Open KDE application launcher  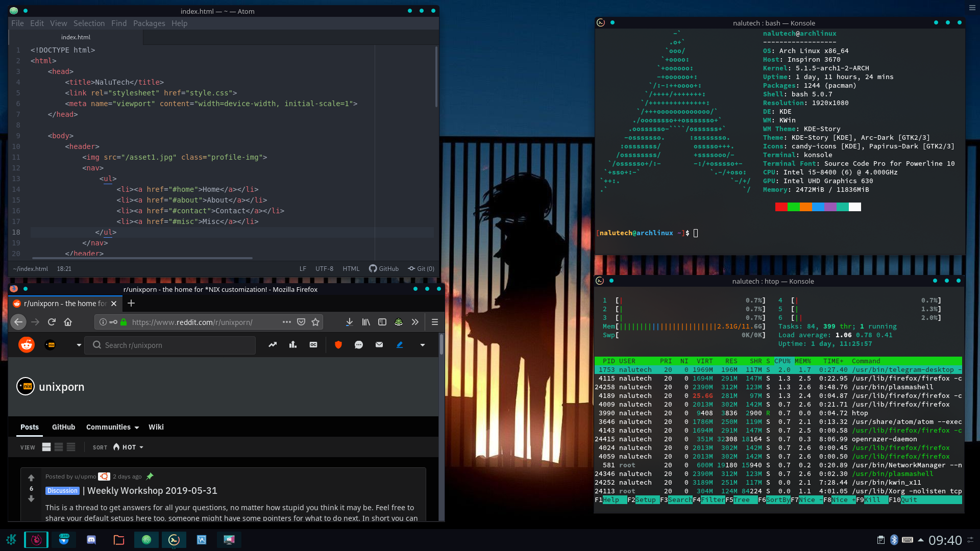pyautogui.click(x=11, y=539)
